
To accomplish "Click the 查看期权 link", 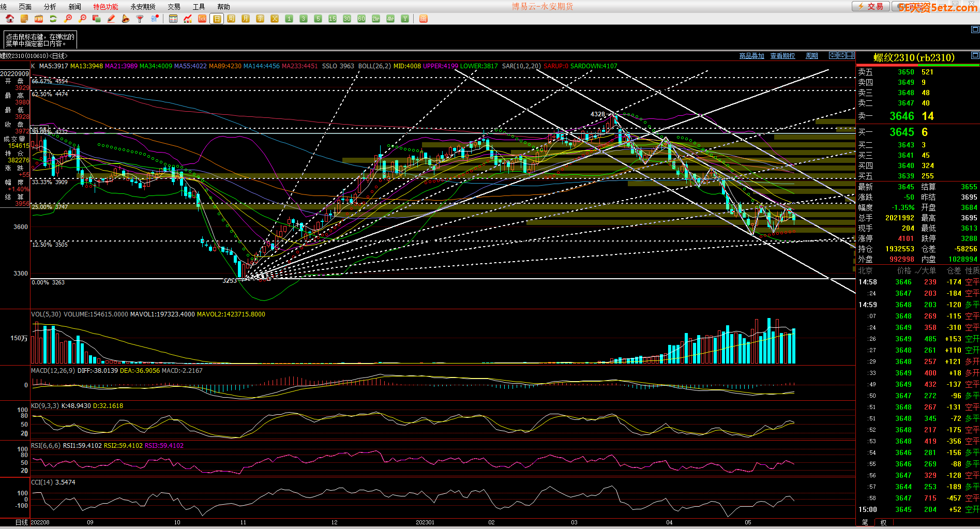I will click(782, 56).
